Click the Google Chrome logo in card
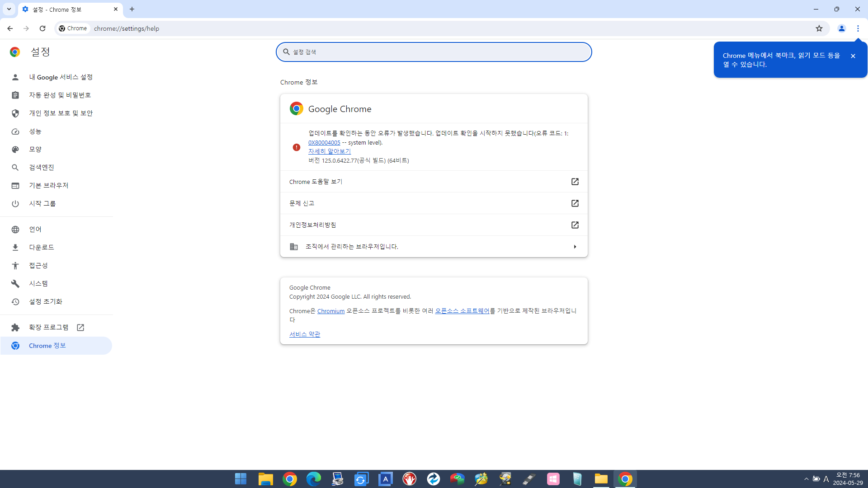 point(297,108)
